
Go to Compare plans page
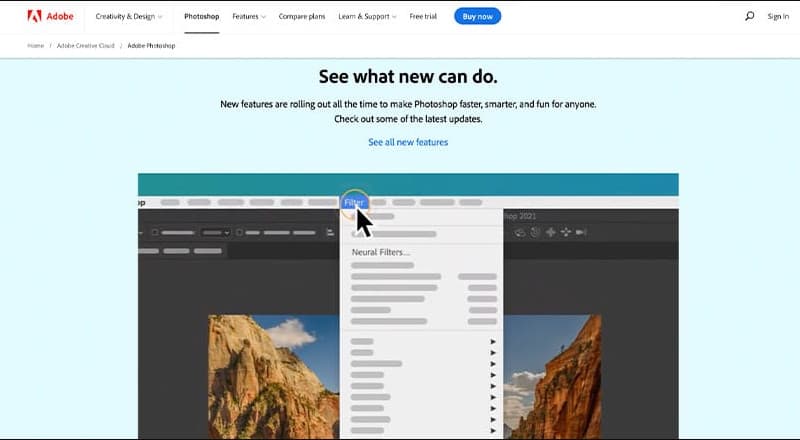(x=303, y=16)
